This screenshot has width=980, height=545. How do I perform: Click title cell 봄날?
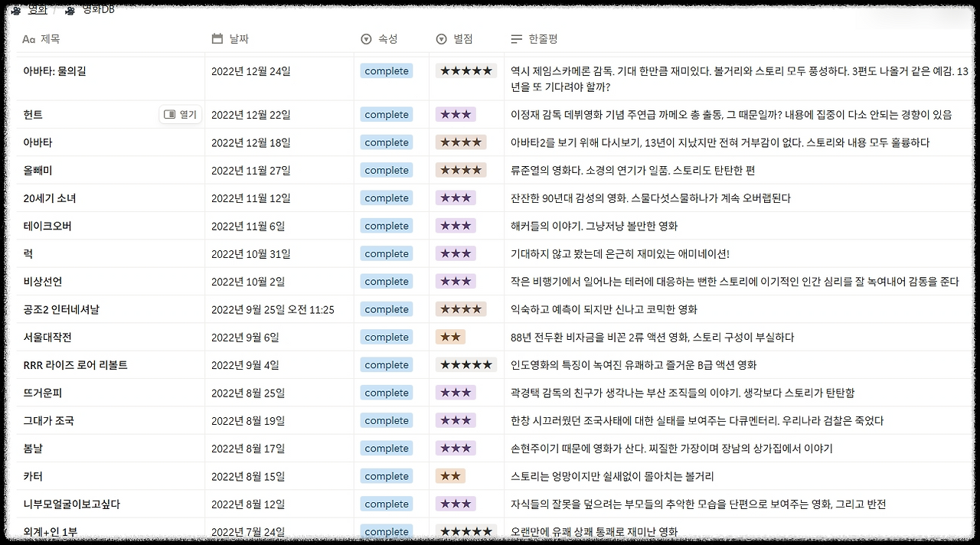pyautogui.click(x=33, y=449)
